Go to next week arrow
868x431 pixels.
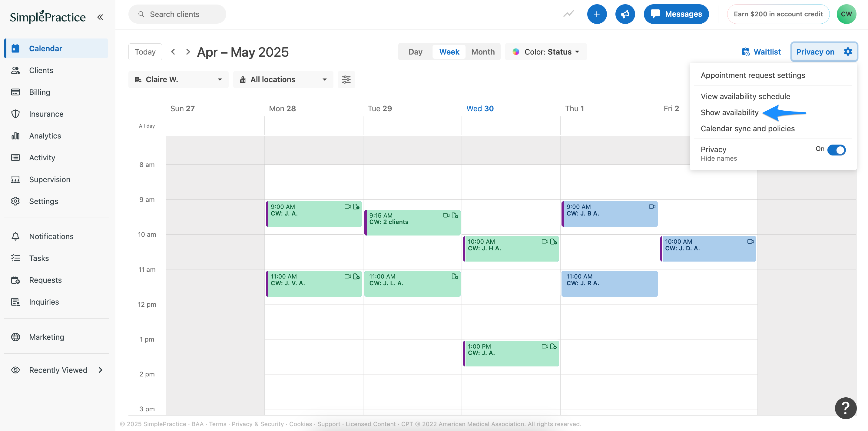tap(188, 52)
